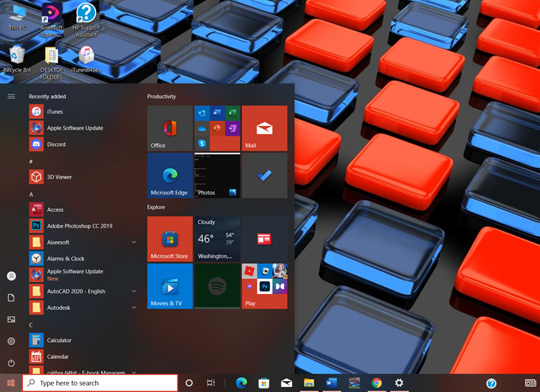
Task: Jump to letter A section header
Action: click(31, 195)
